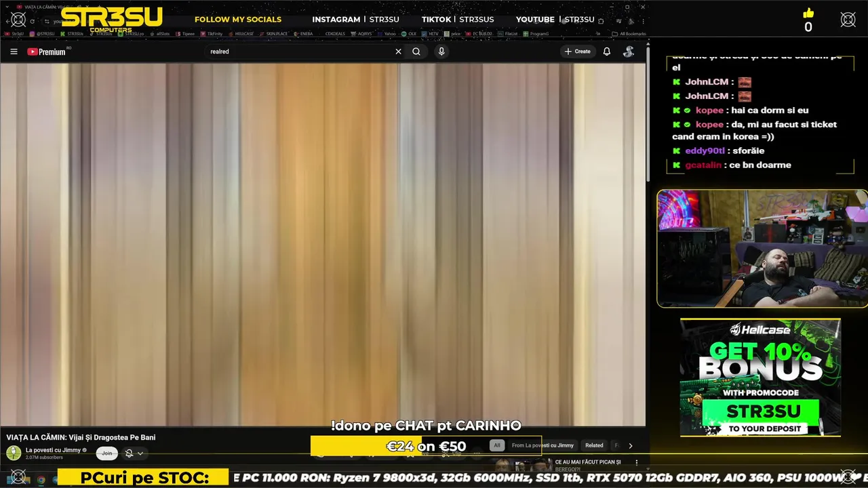Open the Yahoo bookmark
Screen dimensions: 868x488
tap(387, 33)
